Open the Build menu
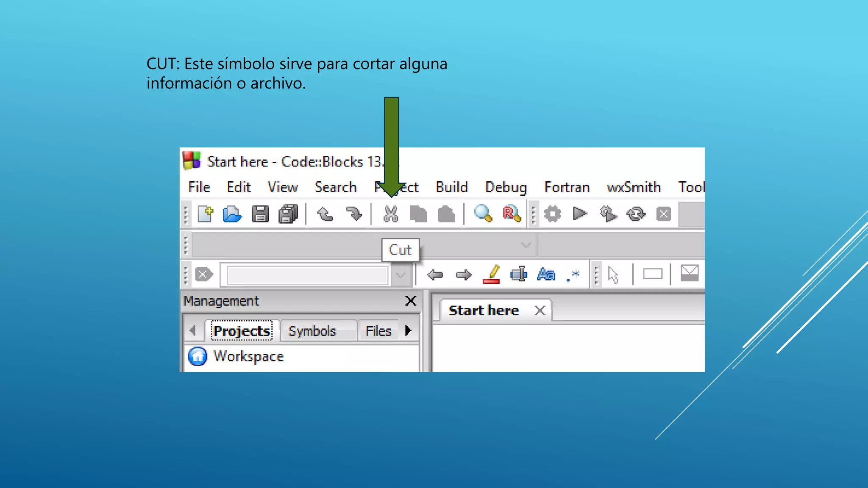The image size is (868, 488). [x=451, y=187]
